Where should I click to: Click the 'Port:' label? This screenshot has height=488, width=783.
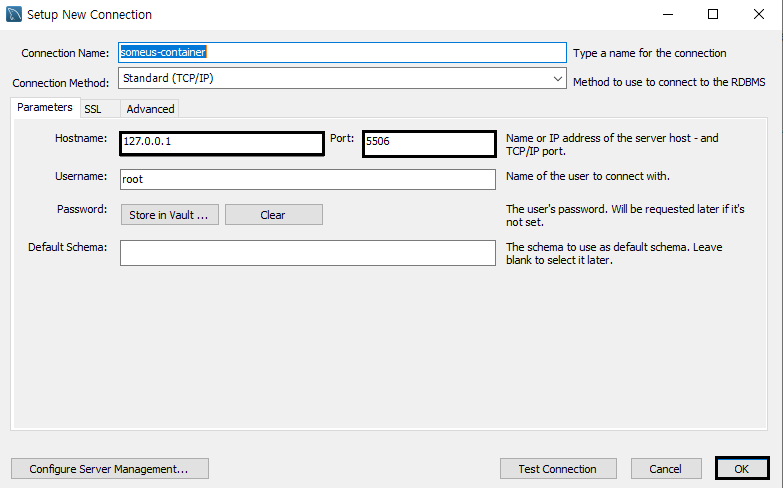point(342,138)
